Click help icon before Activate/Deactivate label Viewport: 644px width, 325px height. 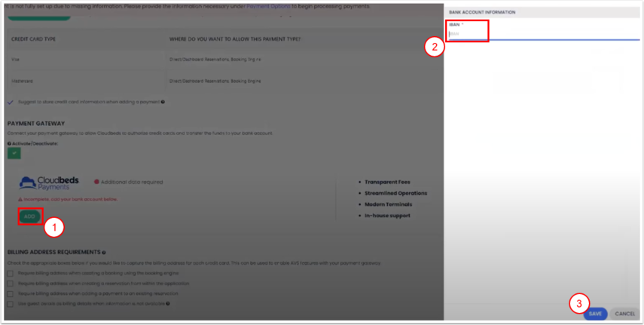point(9,143)
